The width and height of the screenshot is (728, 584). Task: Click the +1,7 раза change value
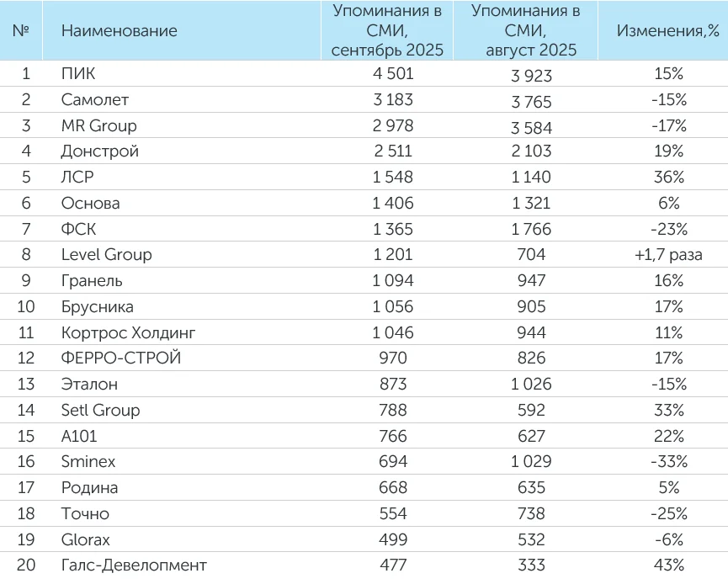coord(668,255)
